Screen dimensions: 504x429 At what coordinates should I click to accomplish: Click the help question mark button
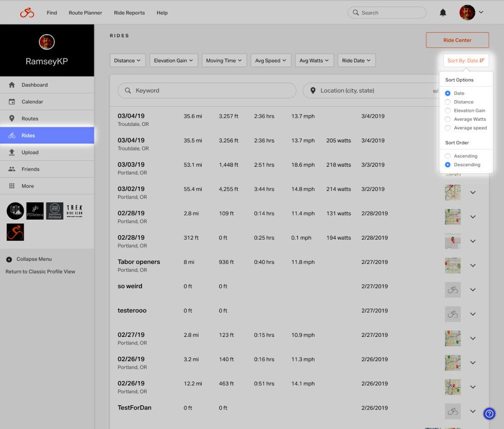pos(489,413)
